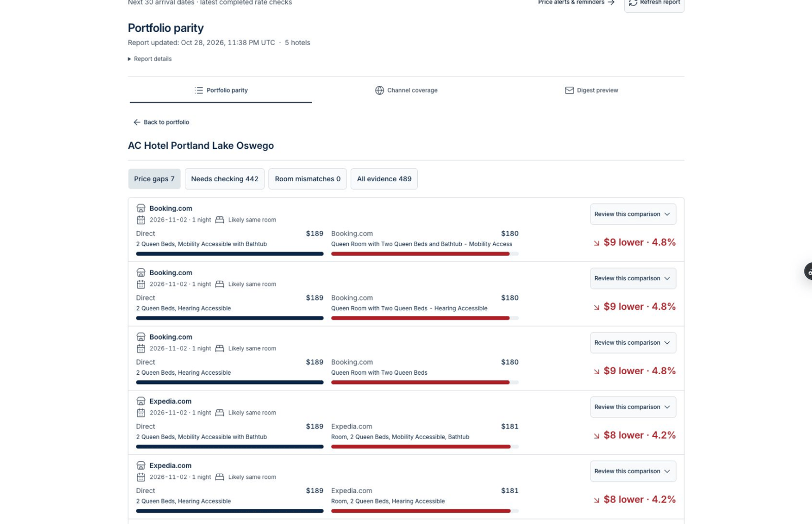Click the calendar icon in the Expedia.com Mobility Accessible row

coord(141,413)
